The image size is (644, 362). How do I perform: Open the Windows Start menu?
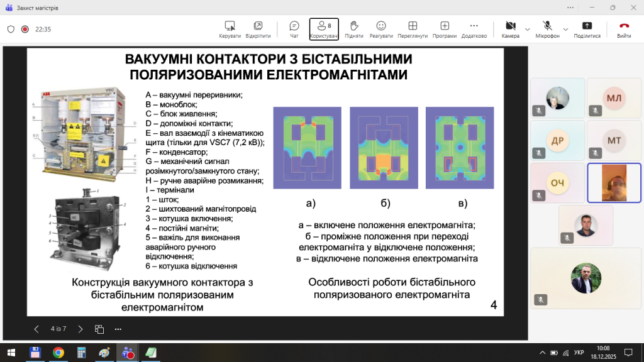coord(11,353)
